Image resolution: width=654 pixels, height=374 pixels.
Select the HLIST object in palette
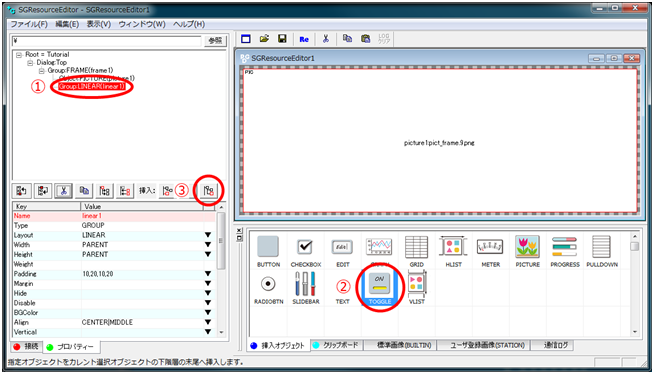453,251
